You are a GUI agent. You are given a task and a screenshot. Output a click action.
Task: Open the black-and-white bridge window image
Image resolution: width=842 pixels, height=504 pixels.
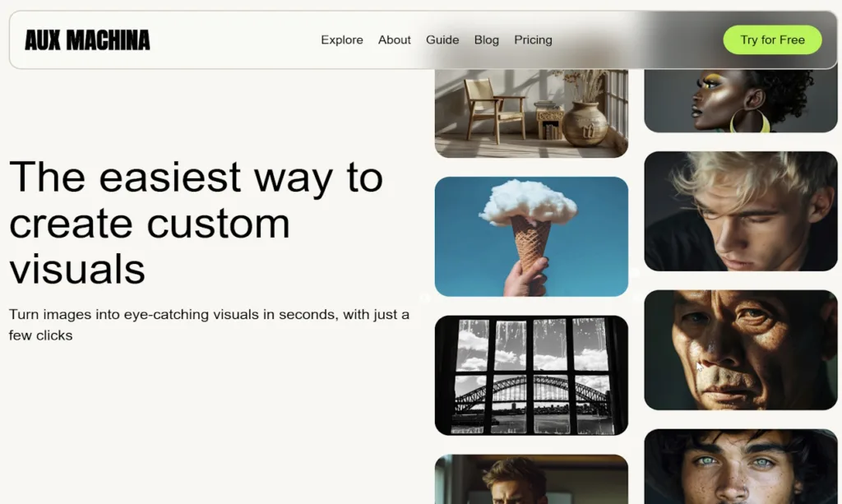pyautogui.click(x=531, y=375)
